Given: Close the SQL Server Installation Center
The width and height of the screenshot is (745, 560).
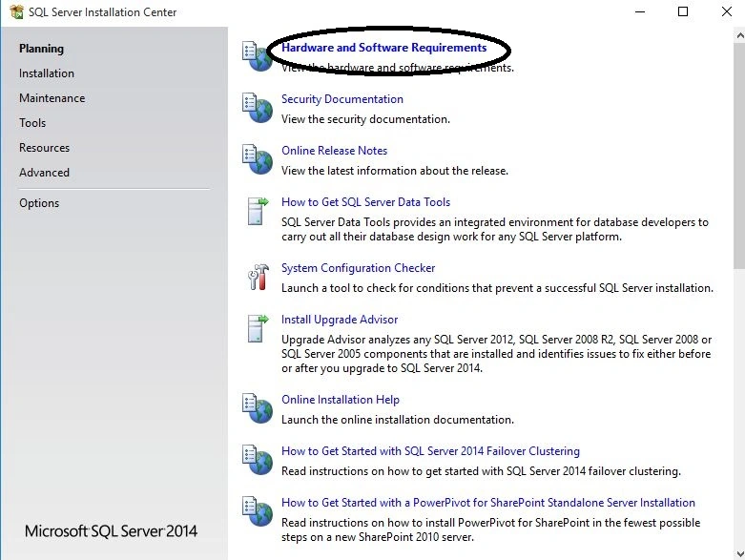Looking at the screenshot, I should 727,11.
